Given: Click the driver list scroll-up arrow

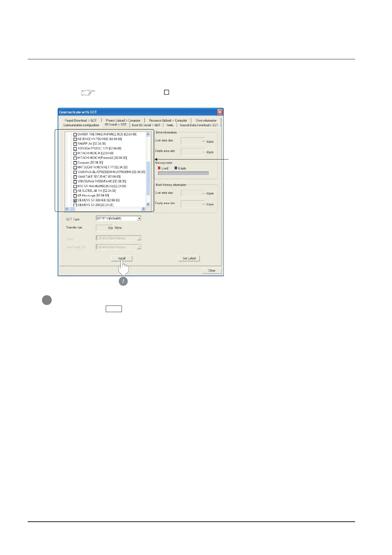Looking at the screenshot, I should coord(148,134).
